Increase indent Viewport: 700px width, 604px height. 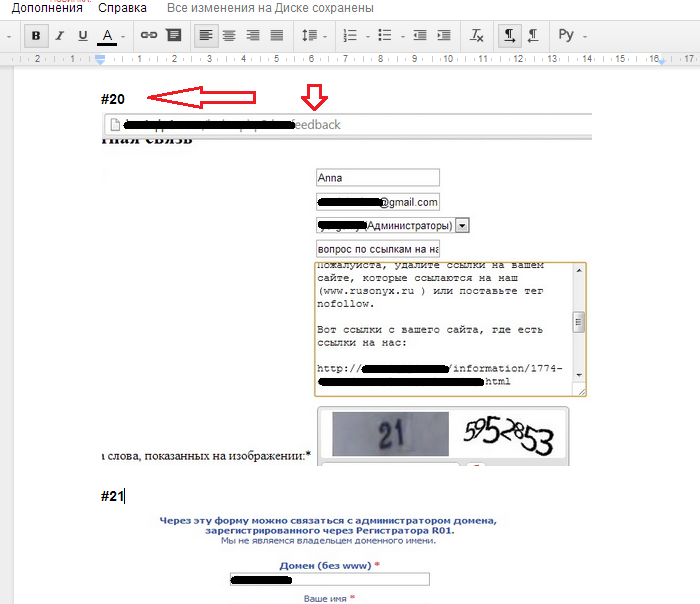(444, 35)
